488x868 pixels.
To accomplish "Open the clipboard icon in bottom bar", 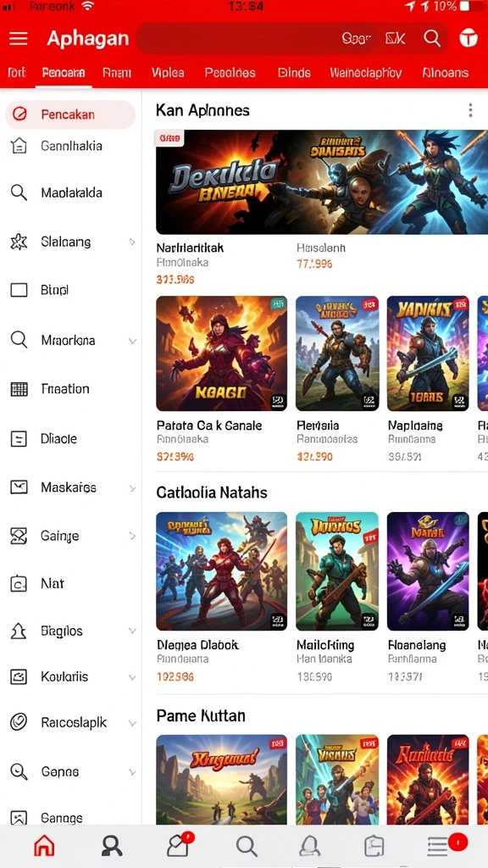I will [x=374, y=846].
